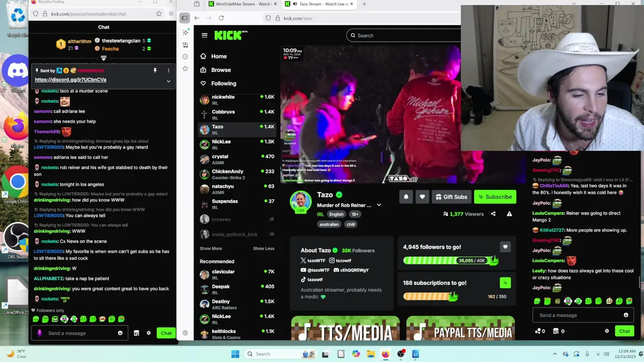Open the synced tabs sidebar icon
644x362 pixels.
pyautogui.click(x=185, y=45)
